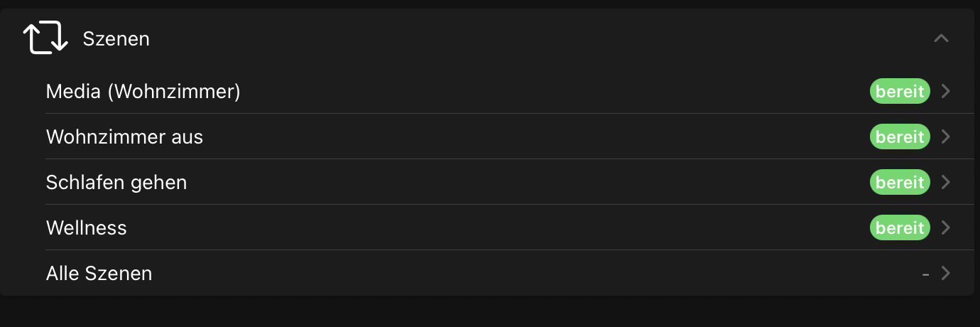Collapse the Szenen section
Viewport: 980px width, 327px height.
[941, 38]
